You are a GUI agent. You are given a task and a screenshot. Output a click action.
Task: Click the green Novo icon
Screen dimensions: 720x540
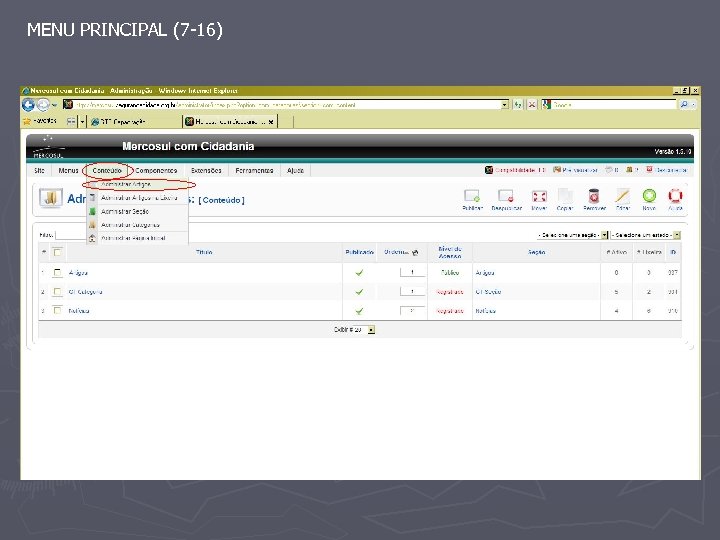[x=649, y=196]
